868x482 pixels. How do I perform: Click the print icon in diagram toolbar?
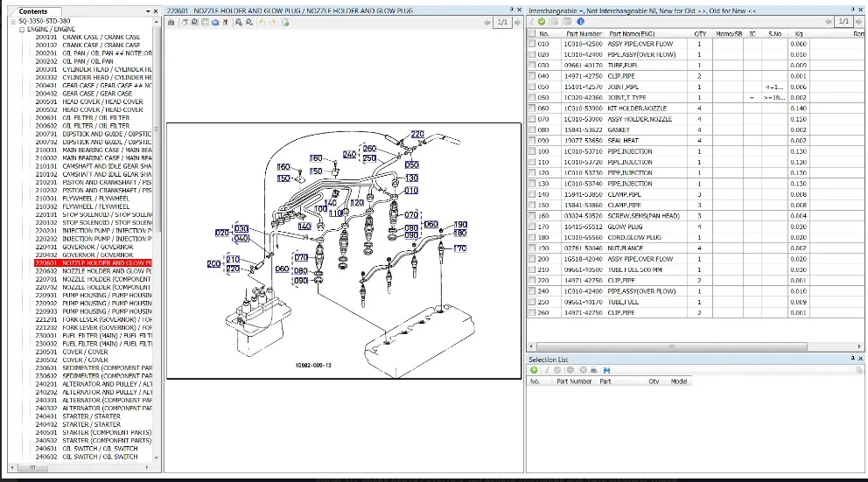point(171,23)
